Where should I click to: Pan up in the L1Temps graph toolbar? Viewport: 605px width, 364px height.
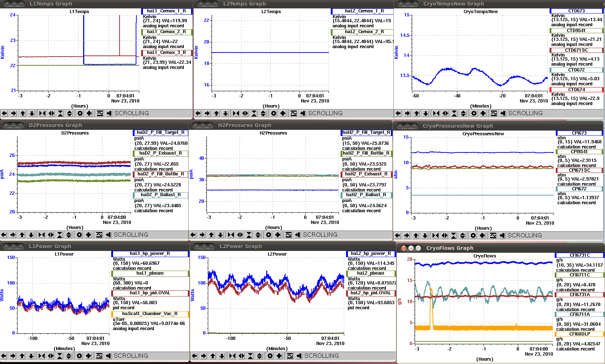[23, 113]
